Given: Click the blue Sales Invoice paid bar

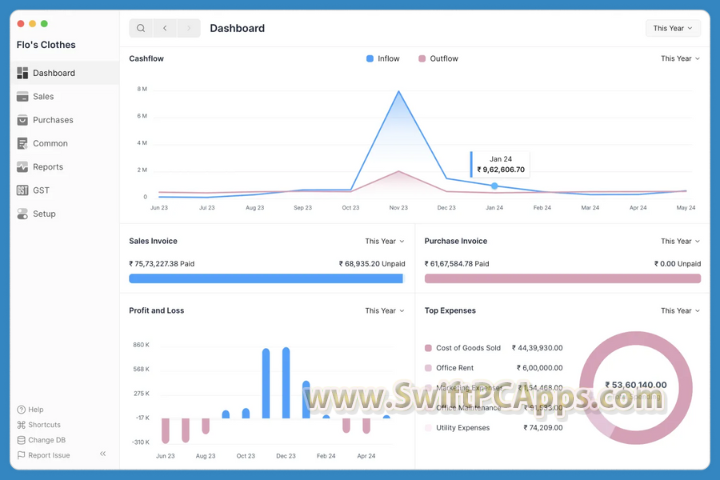Looking at the screenshot, I should [265, 278].
